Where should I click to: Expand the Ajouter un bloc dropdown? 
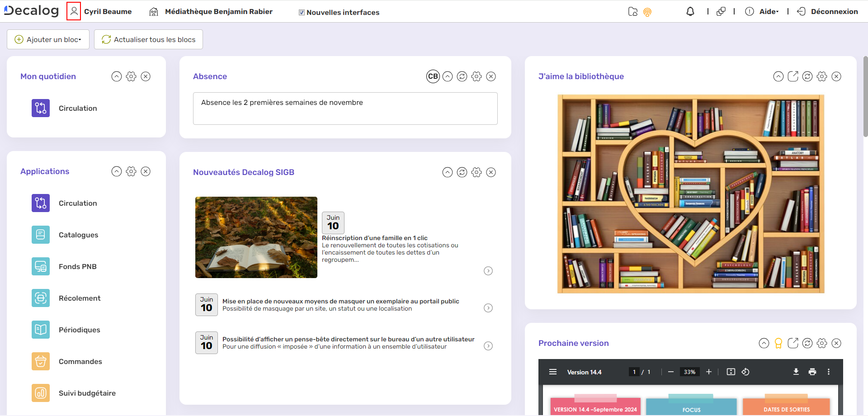48,39
